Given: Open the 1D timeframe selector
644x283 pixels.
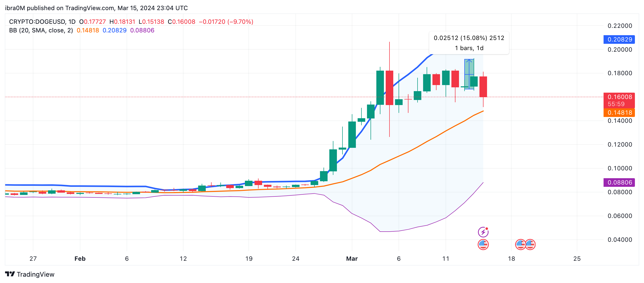Looking at the screenshot, I should coord(72,22).
